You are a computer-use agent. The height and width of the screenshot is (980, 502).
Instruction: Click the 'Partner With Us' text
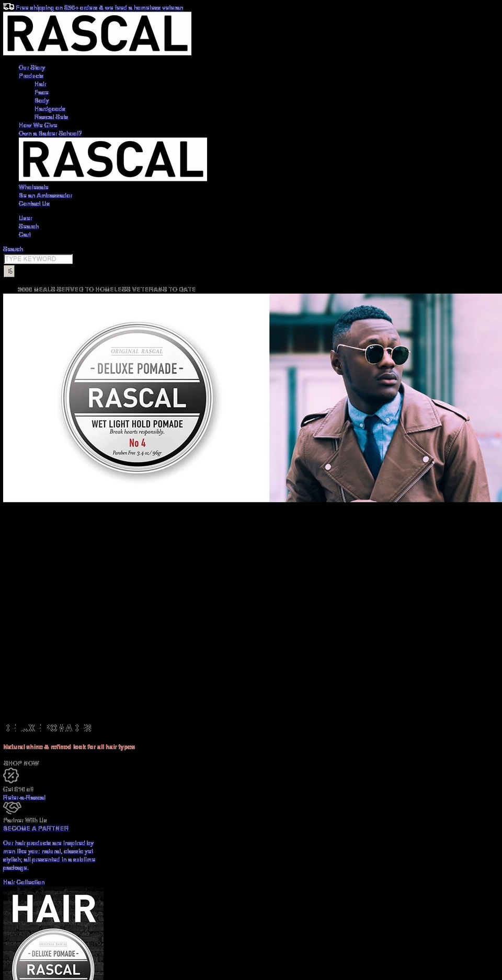point(25,820)
